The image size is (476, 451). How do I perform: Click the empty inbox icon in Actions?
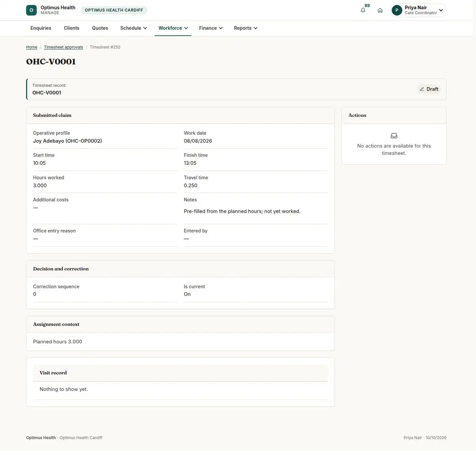point(394,136)
